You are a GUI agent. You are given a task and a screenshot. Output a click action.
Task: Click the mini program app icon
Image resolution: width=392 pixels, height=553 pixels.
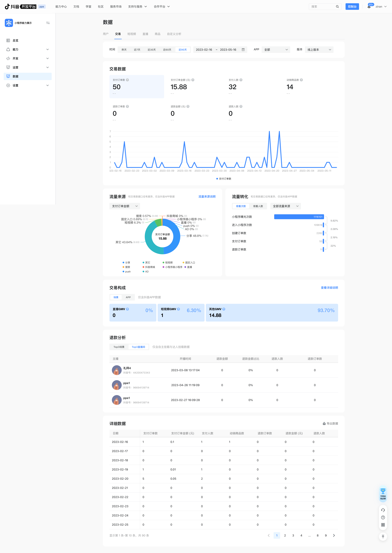[x=9, y=23]
